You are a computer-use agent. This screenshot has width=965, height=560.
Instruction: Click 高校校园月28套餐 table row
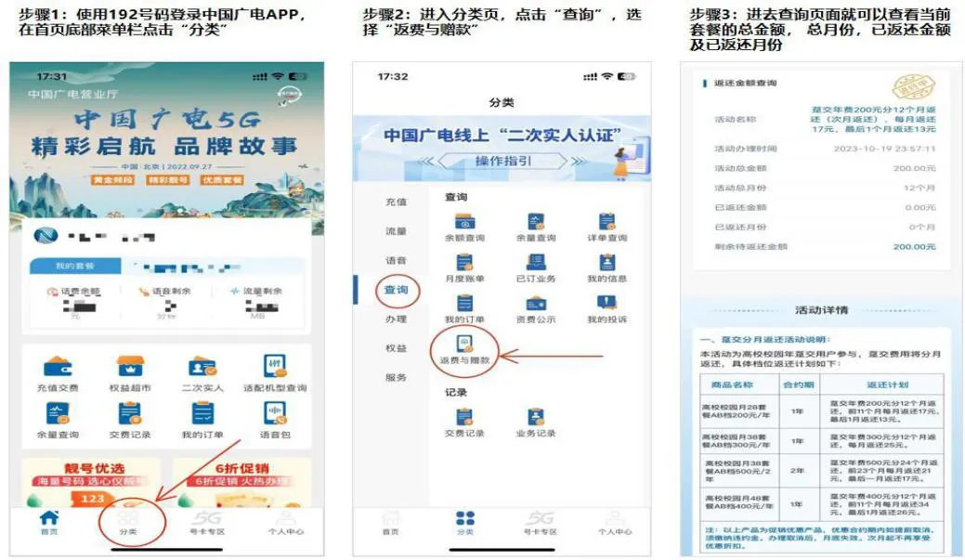[x=822, y=411]
